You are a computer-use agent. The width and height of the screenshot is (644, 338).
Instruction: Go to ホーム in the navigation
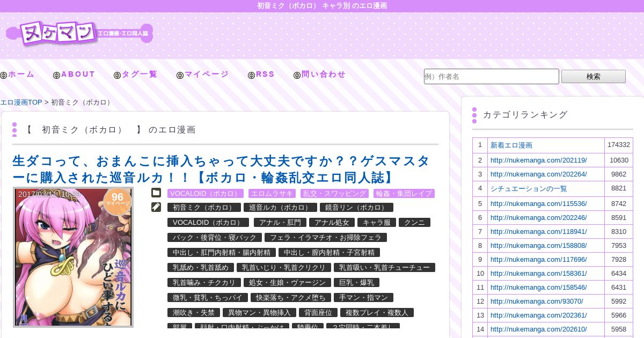click(17, 75)
